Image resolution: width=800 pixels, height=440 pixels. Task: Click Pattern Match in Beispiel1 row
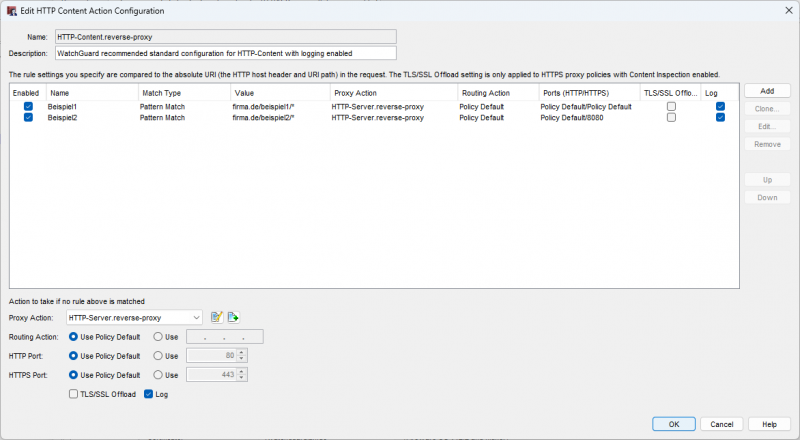tap(162, 107)
